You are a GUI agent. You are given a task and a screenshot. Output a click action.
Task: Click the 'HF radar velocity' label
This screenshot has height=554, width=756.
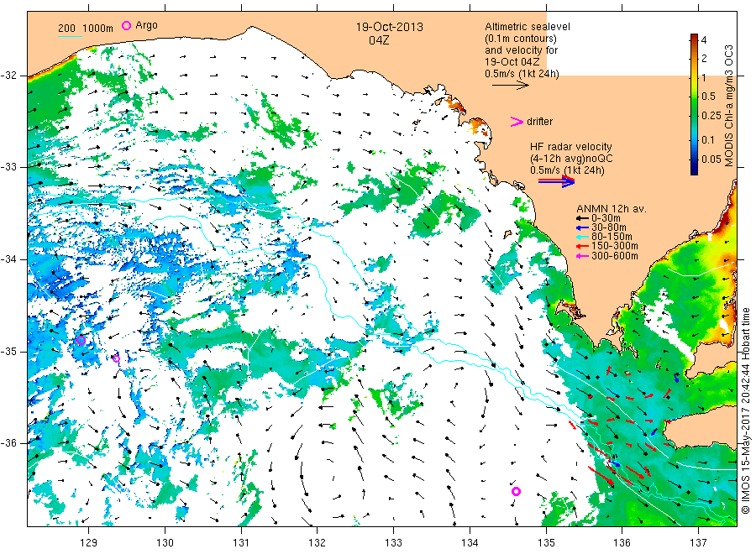point(571,146)
